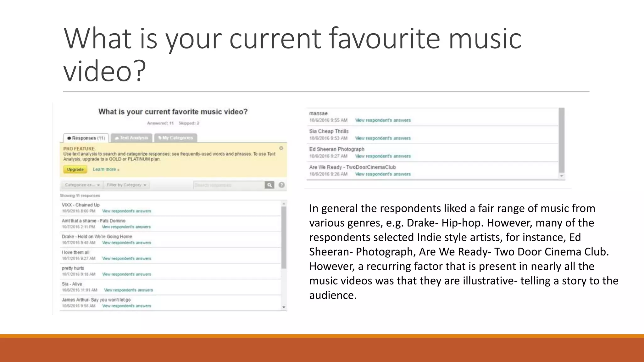View respondent's answers for Fats Domino response

126,227
